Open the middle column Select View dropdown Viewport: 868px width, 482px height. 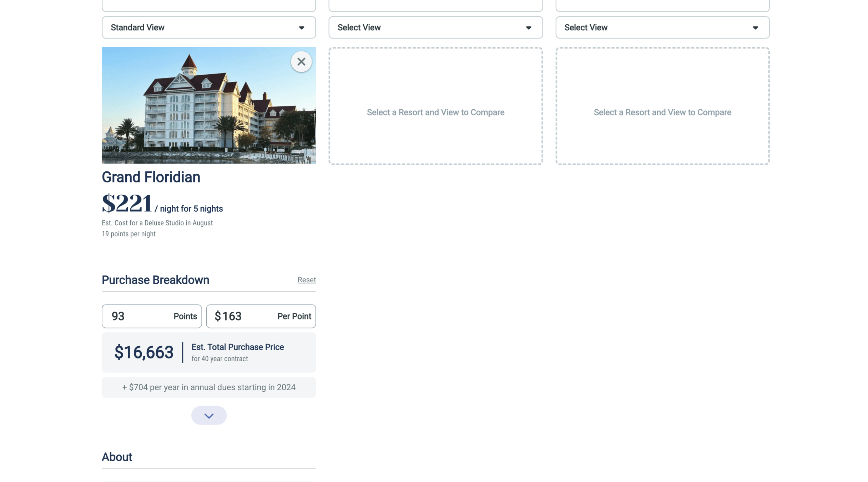[x=435, y=27]
